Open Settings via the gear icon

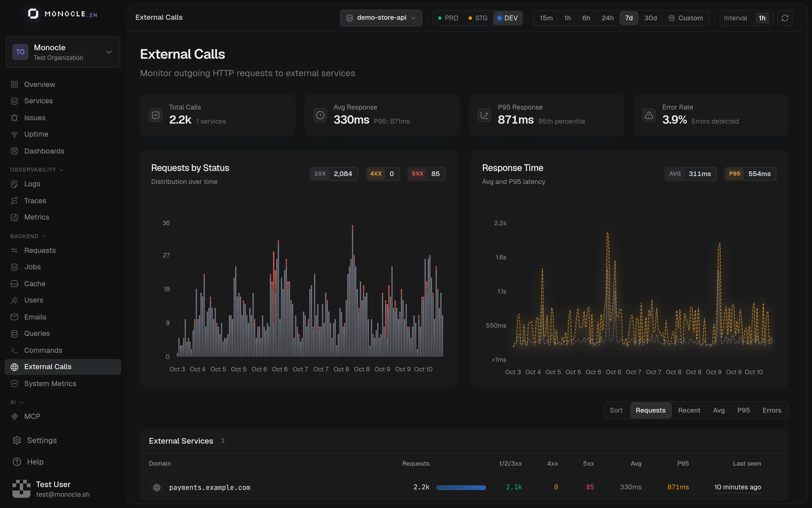point(17,440)
